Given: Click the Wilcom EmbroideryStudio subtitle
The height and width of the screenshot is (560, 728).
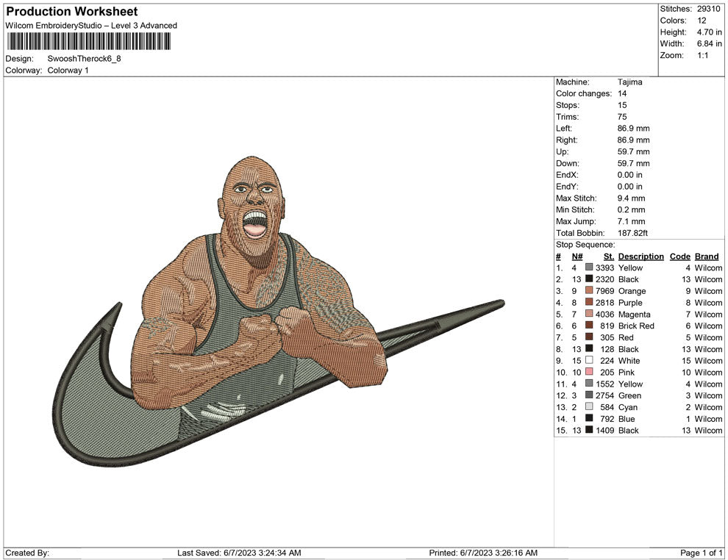Looking at the screenshot, I should [x=91, y=26].
